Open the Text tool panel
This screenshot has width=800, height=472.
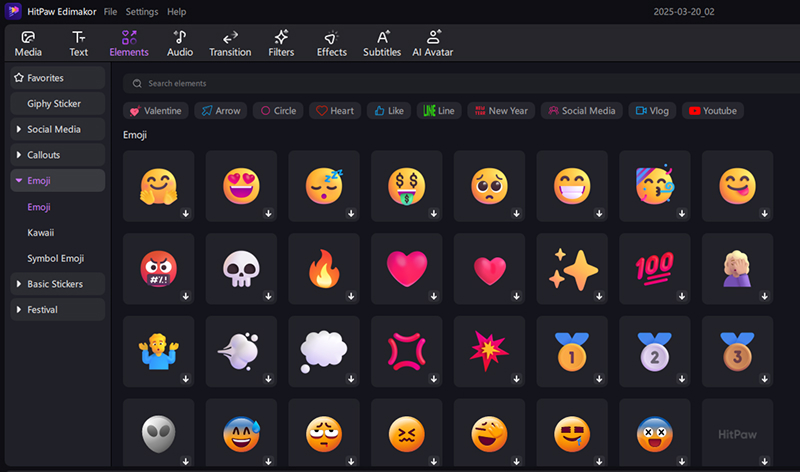pos(79,43)
